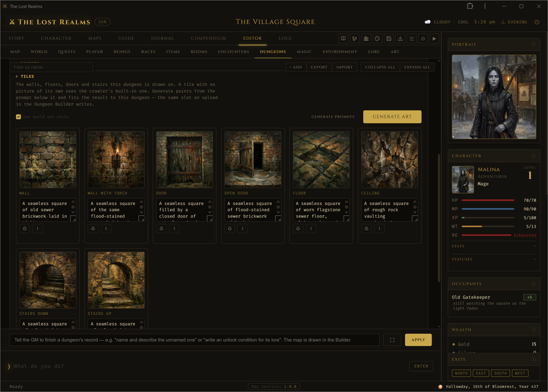Viewport: 548px width, 392px height.
Task: Open the bar chart statistics icon
Action: (x=366, y=39)
